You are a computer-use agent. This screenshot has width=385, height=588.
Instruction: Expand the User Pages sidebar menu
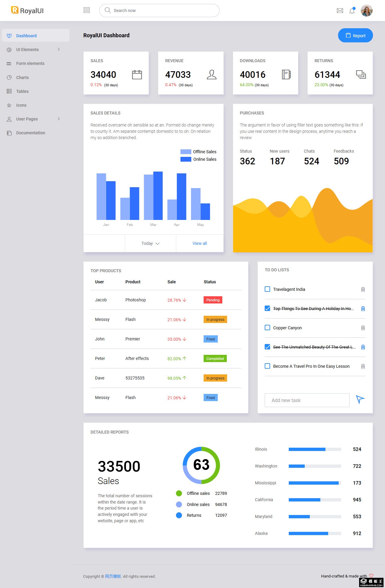point(34,119)
